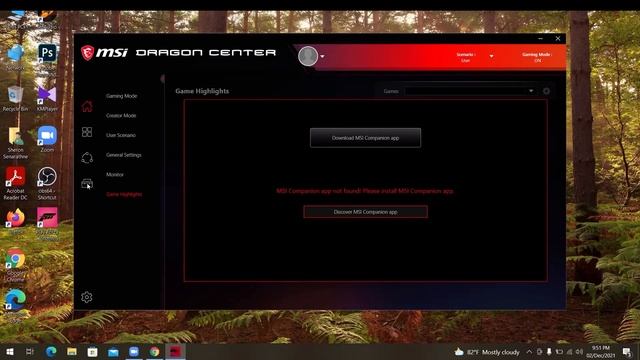The width and height of the screenshot is (640, 360).
Task: Show hidden system tray icons chevron
Action: pos(529,352)
